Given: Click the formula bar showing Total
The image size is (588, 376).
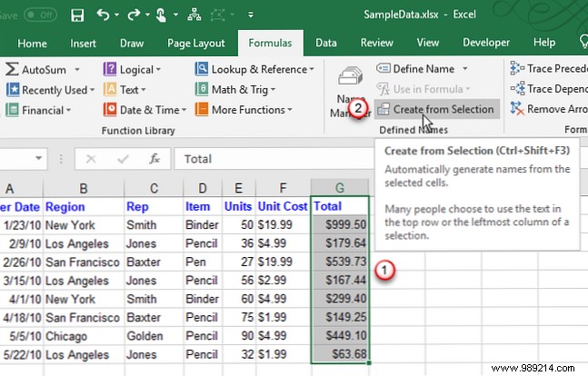Looking at the screenshot, I should (274, 159).
